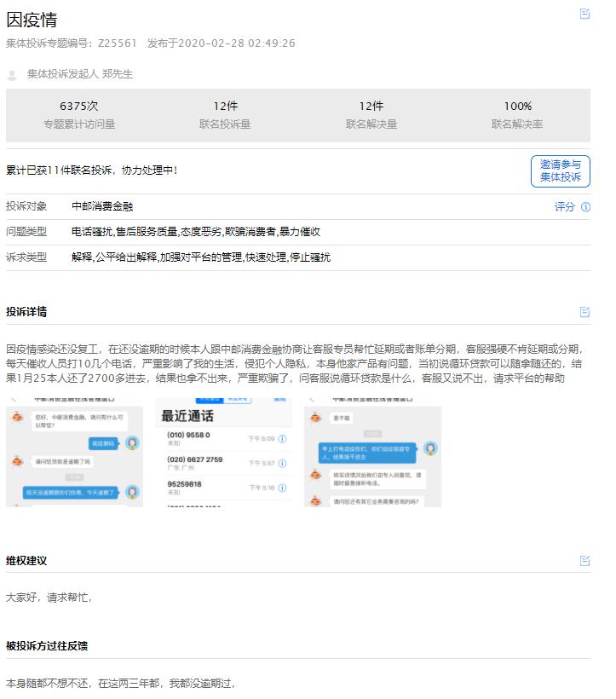The height and width of the screenshot is (699, 616).
Task: Click the user avatar icon beside 集体投诉发起人
Action: tap(12, 75)
